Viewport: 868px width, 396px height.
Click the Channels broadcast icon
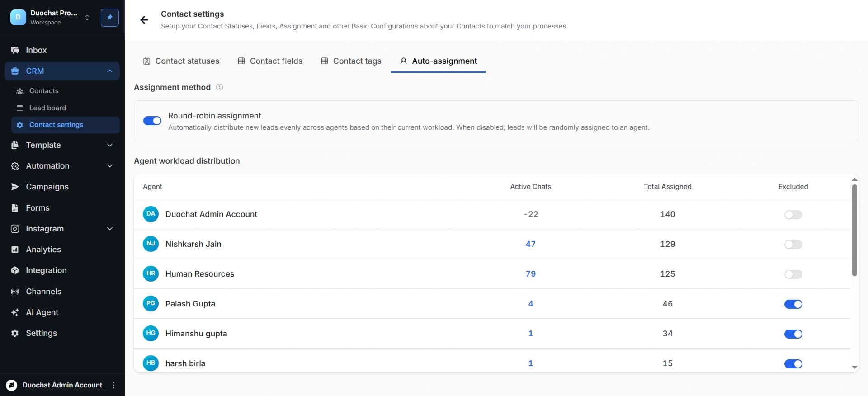(x=15, y=292)
